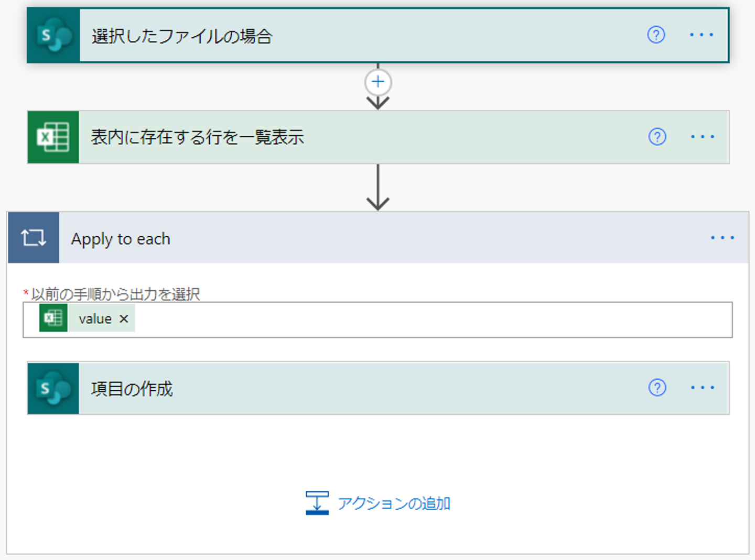The image size is (755, 560).
Task: Open help for 項目の作成 action
Action: tap(657, 388)
